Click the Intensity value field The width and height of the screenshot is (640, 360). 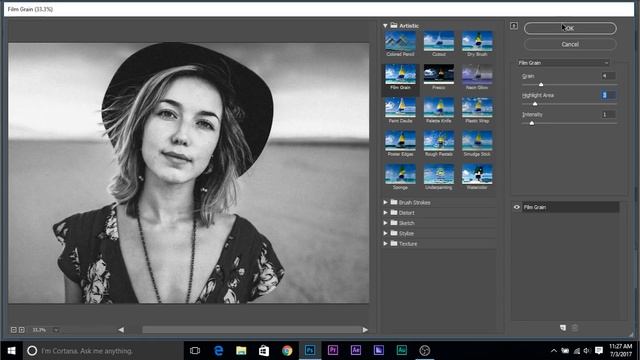[x=608, y=115]
